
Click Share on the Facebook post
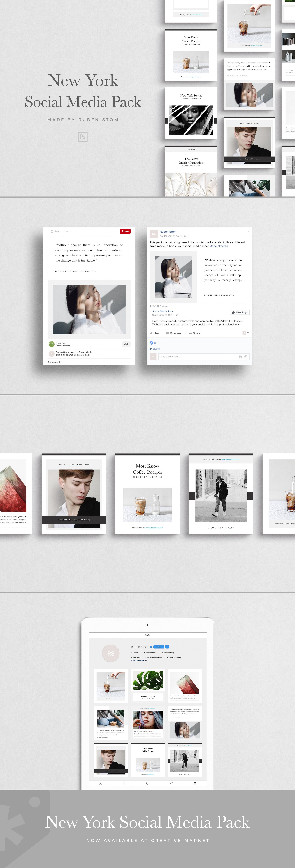(195, 333)
